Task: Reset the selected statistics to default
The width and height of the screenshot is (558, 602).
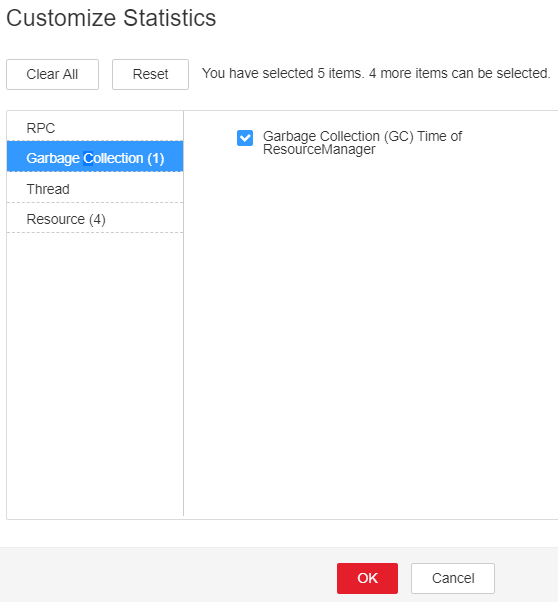Action: [x=150, y=74]
